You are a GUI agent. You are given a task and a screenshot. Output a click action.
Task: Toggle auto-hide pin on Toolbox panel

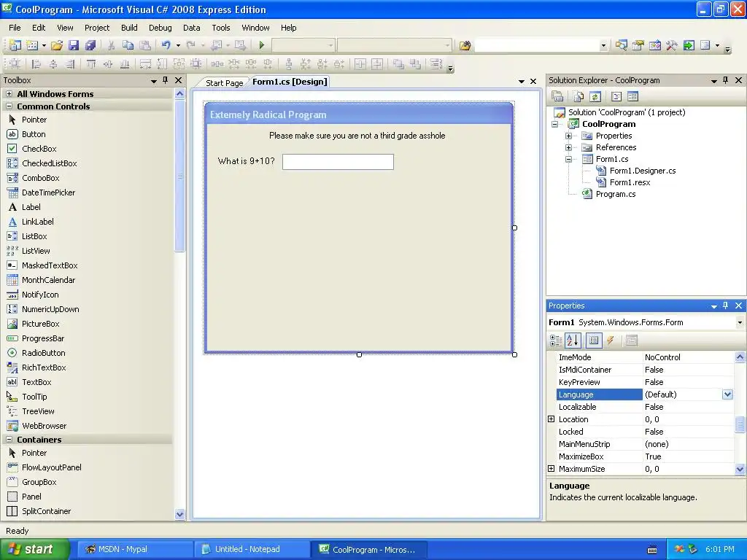[165, 80]
